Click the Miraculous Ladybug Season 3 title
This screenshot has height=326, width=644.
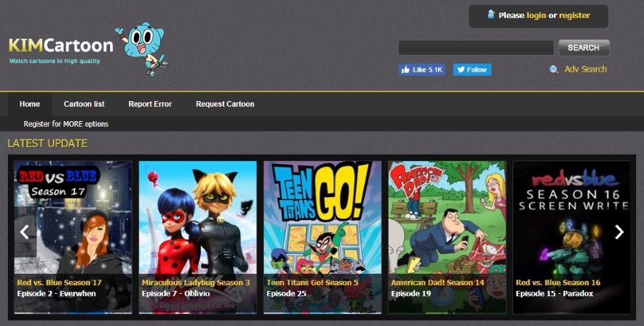[x=195, y=282]
